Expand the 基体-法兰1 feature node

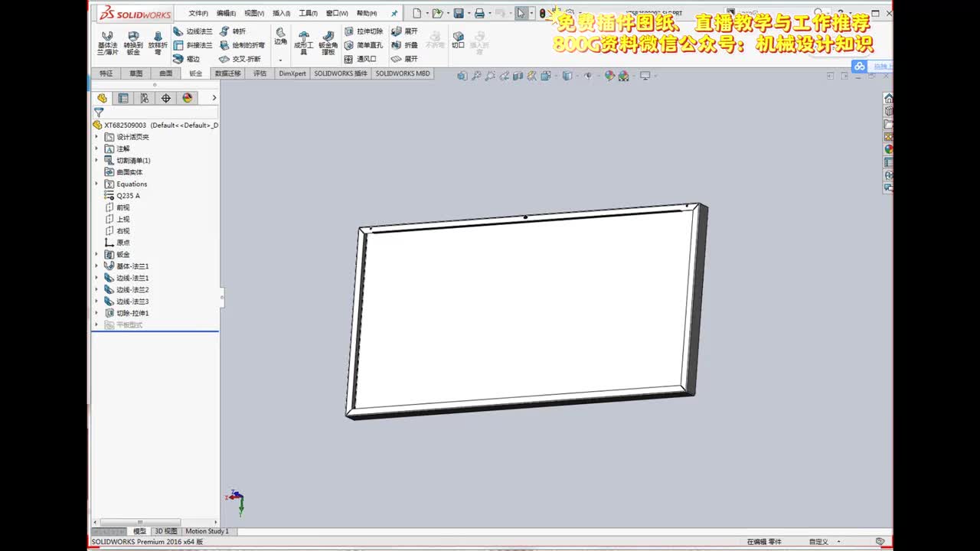point(96,266)
